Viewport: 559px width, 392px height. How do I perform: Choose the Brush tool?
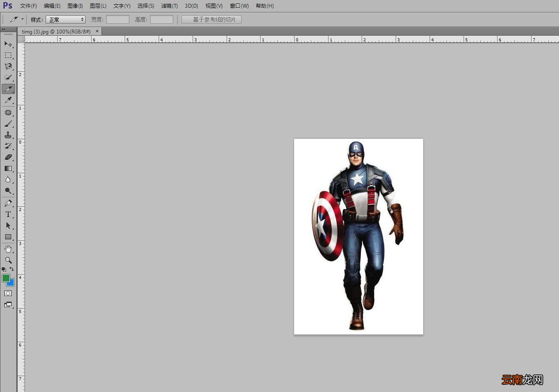[8, 124]
